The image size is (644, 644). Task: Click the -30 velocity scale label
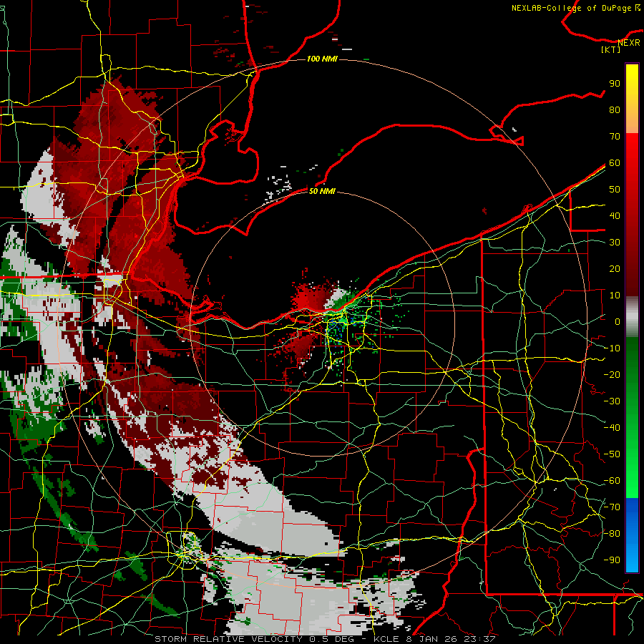coord(612,401)
